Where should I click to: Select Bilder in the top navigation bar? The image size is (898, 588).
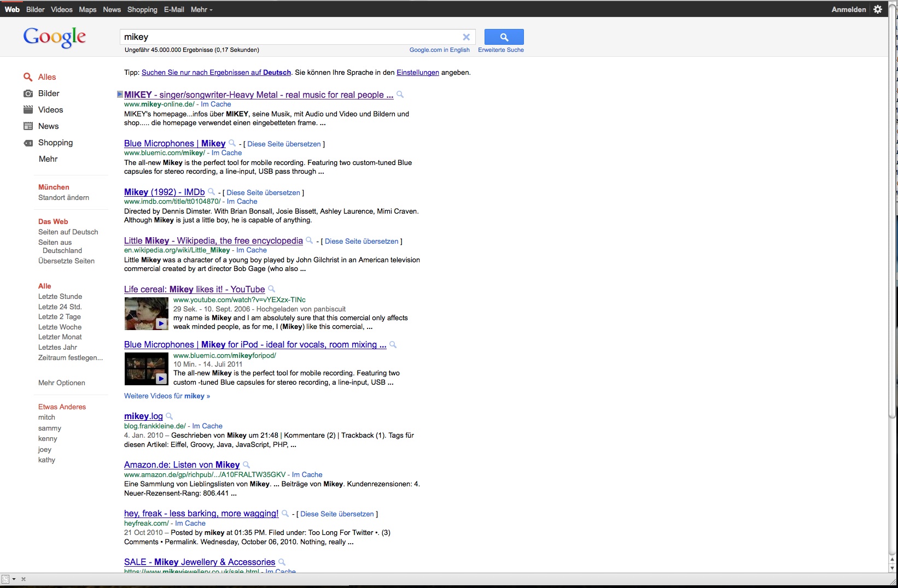pos(36,9)
